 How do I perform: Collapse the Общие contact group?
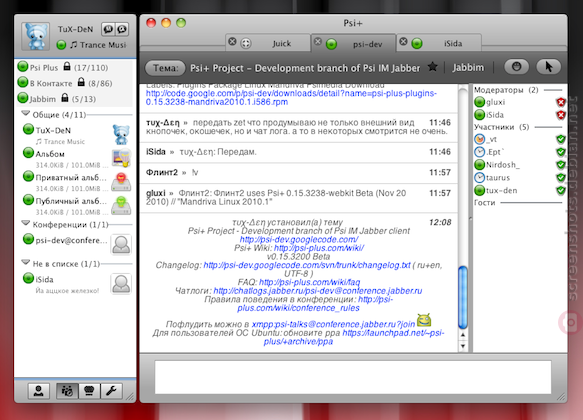pos(26,114)
